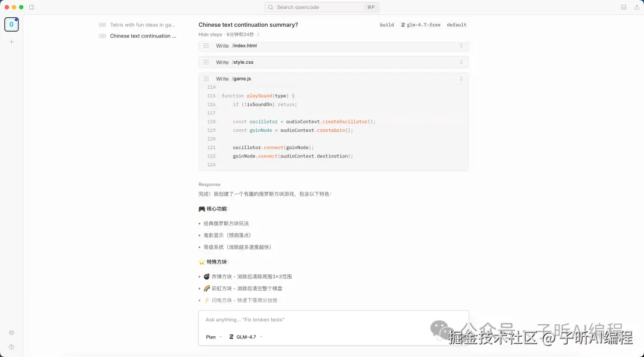Click the glm-4.7-free header model icon
644x357 pixels.
[x=403, y=25]
